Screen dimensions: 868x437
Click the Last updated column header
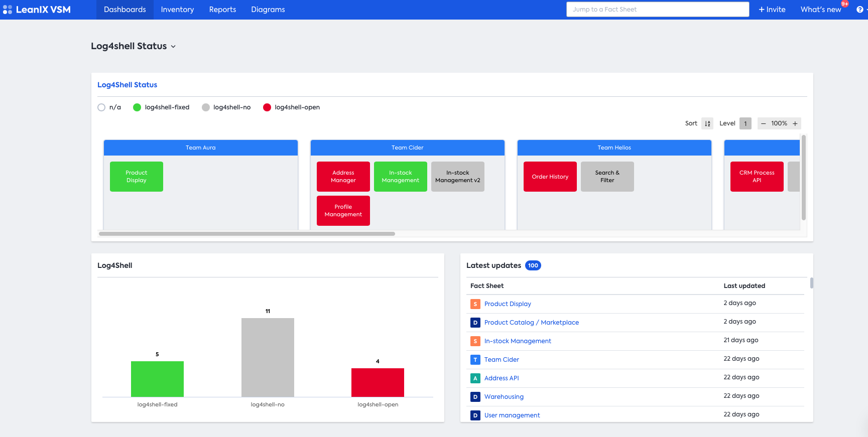[x=745, y=286]
